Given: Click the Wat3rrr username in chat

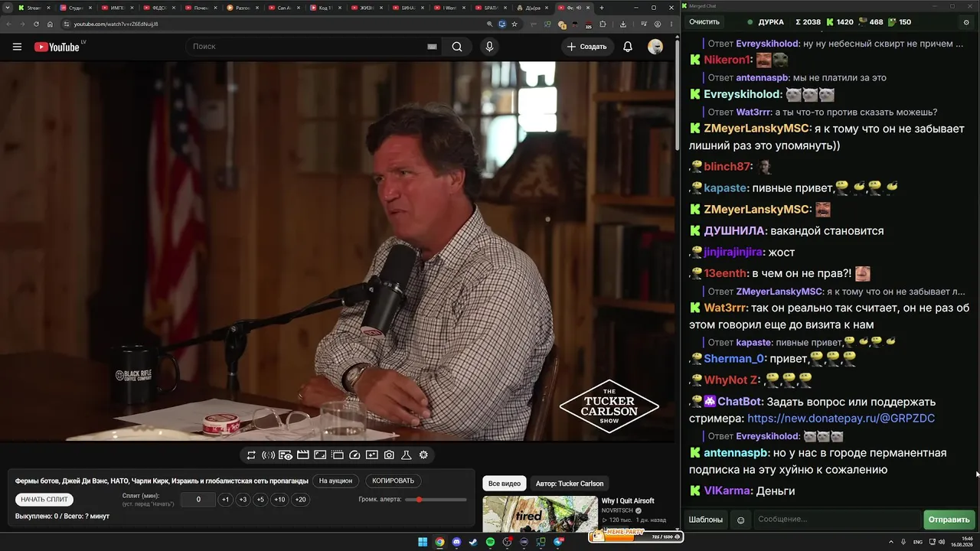Looking at the screenshot, I should tap(724, 308).
